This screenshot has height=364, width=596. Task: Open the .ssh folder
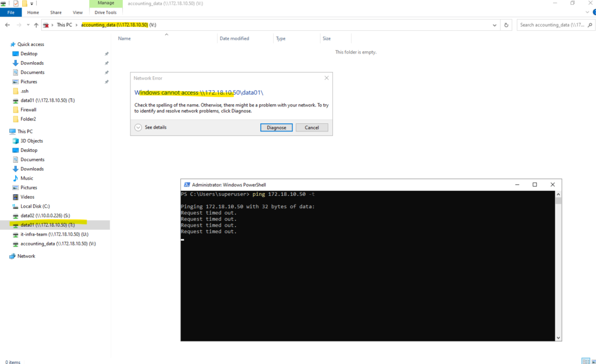(24, 91)
